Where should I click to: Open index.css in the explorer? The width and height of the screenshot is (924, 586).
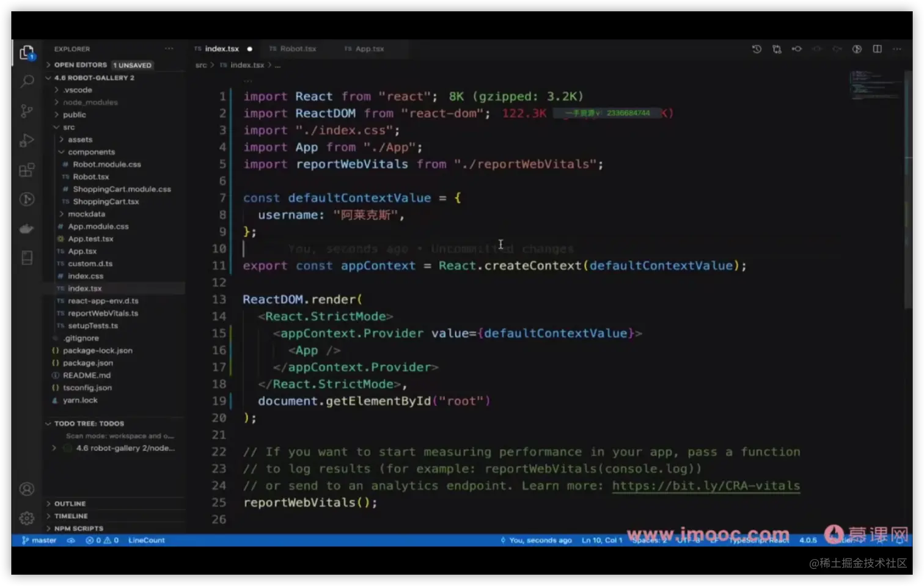(86, 276)
